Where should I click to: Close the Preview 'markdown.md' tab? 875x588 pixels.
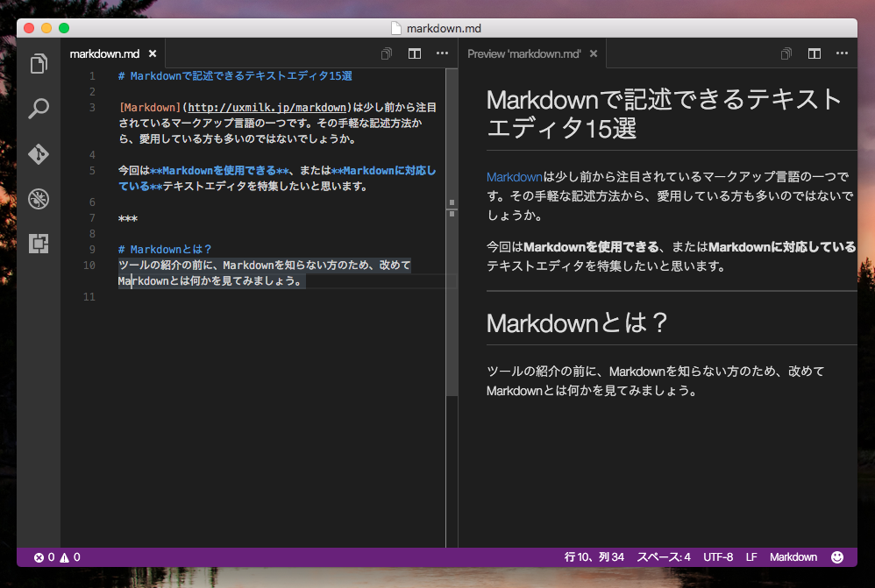(594, 53)
